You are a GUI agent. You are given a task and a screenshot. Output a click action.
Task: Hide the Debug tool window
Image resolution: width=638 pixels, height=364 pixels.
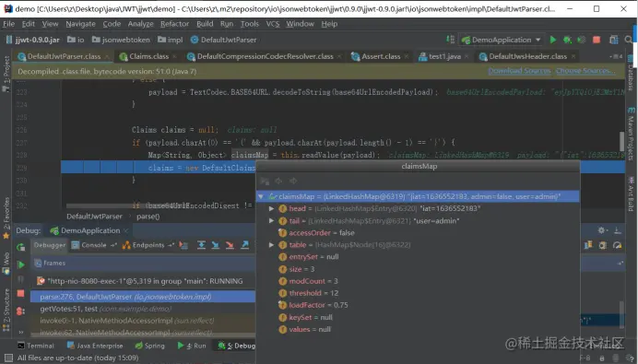coord(617,230)
